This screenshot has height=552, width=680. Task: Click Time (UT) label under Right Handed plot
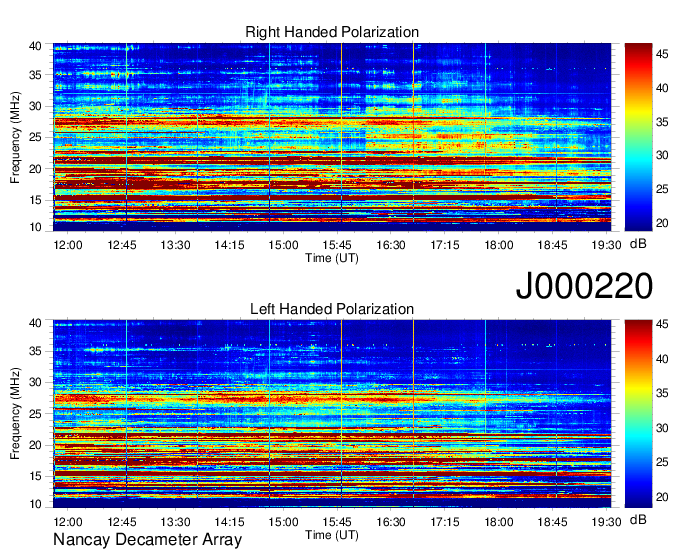pyautogui.click(x=332, y=258)
